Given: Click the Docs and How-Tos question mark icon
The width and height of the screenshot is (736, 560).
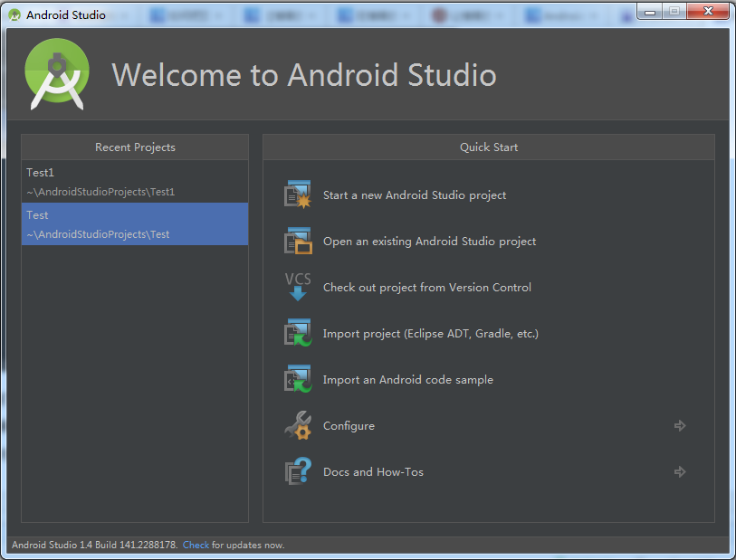Looking at the screenshot, I should click(298, 472).
